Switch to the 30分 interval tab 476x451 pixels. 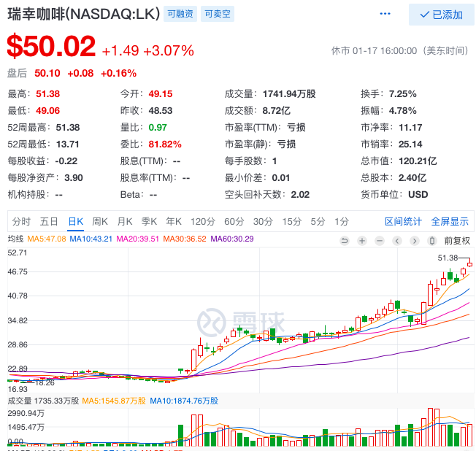pyautogui.click(x=263, y=222)
